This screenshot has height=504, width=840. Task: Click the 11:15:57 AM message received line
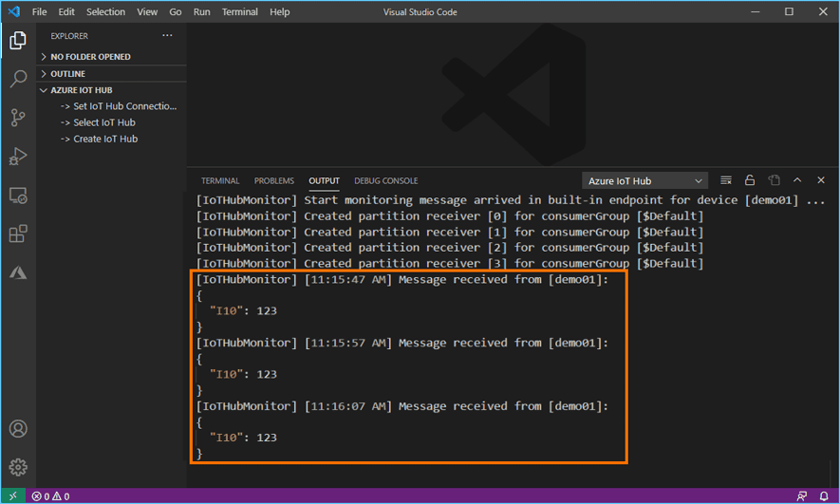[402, 343]
